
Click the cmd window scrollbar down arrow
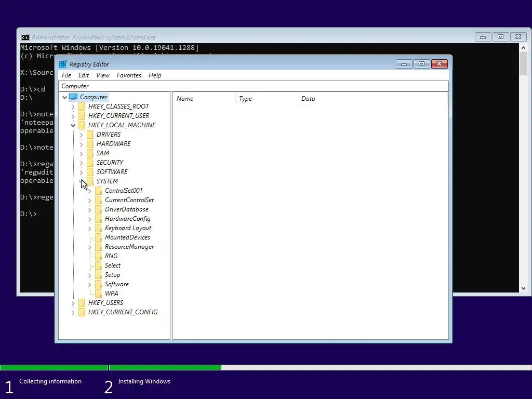pos(523,288)
